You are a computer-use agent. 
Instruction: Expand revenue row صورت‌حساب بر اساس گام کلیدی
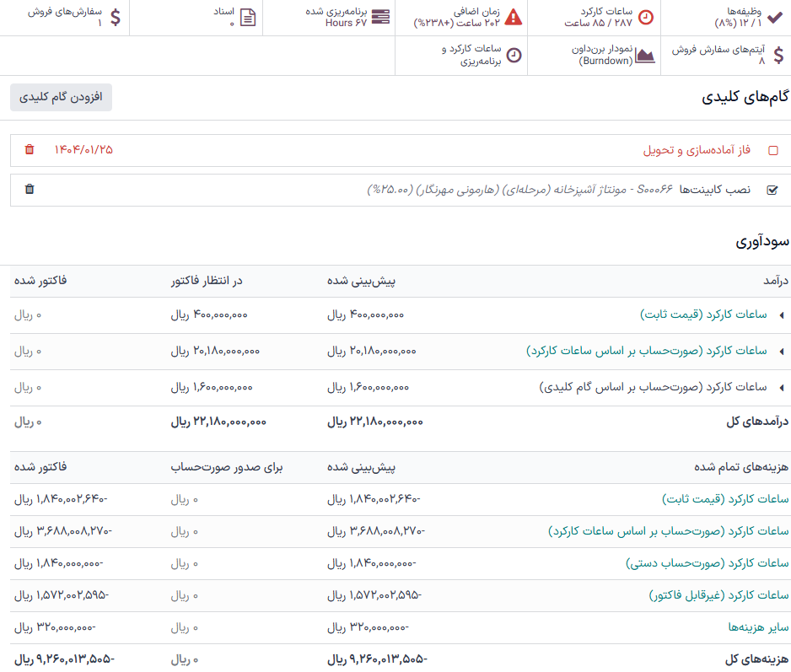pos(781,388)
